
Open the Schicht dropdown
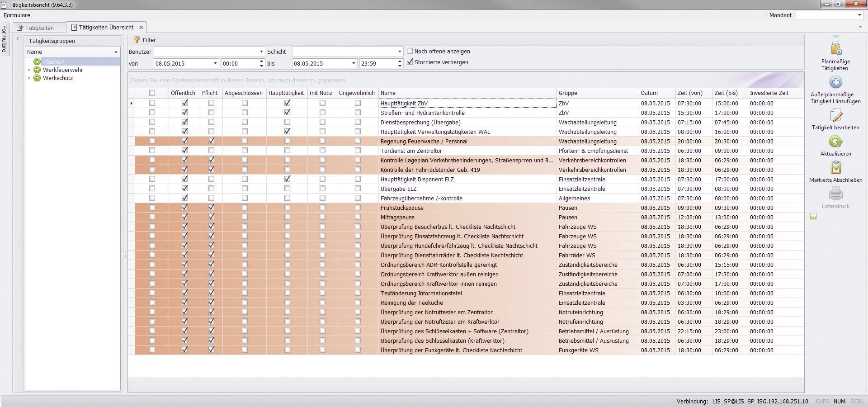399,52
